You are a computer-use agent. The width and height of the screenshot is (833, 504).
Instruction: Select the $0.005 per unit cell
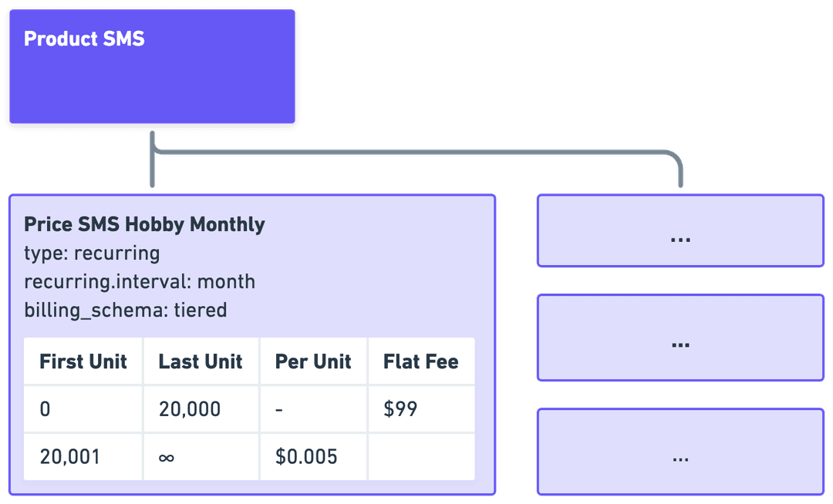coord(306,456)
